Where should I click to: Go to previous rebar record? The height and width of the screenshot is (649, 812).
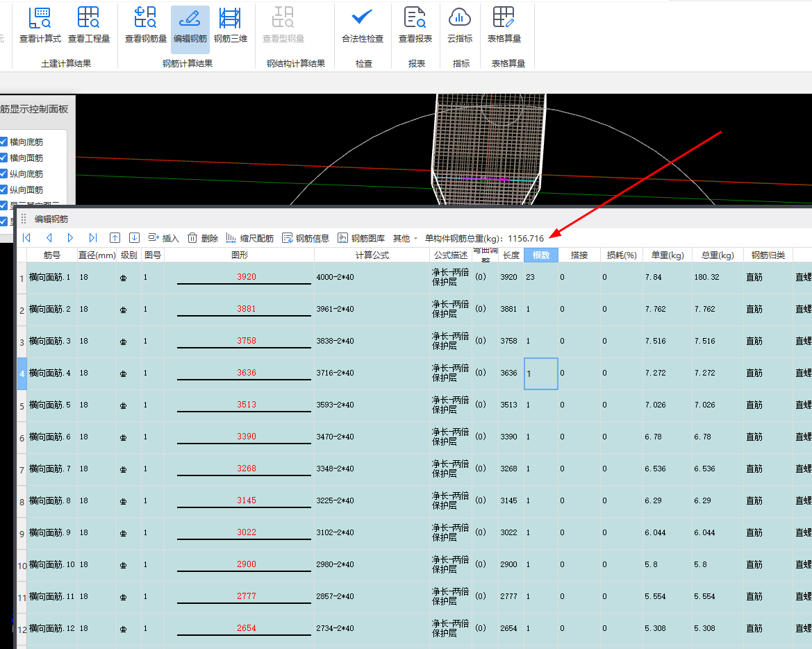coord(49,237)
